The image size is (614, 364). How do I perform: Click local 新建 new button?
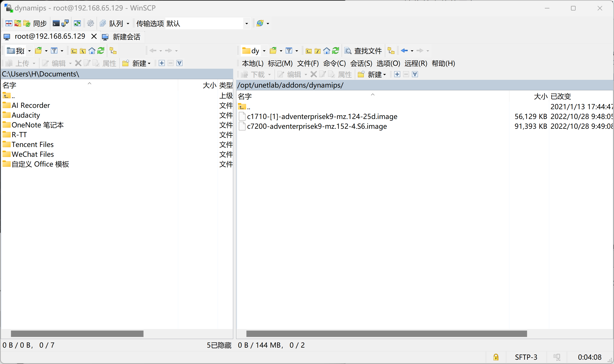pos(136,63)
